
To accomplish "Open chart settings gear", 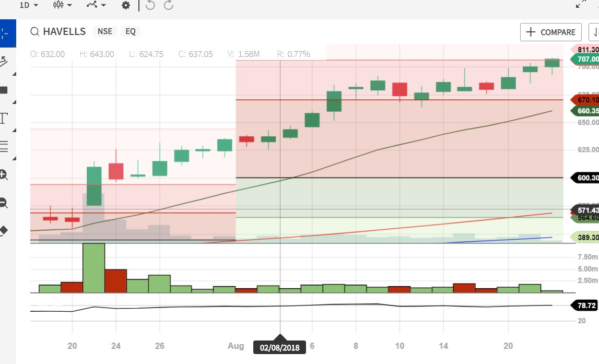I will (x=126, y=5).
